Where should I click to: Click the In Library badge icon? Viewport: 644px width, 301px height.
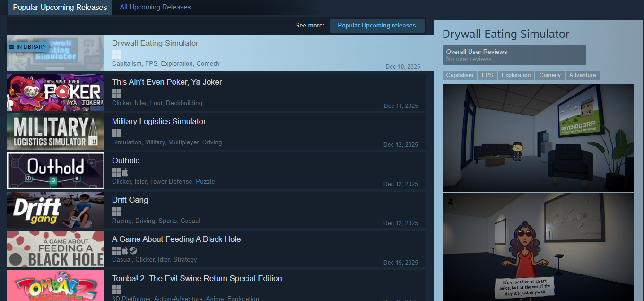point(12,47)
